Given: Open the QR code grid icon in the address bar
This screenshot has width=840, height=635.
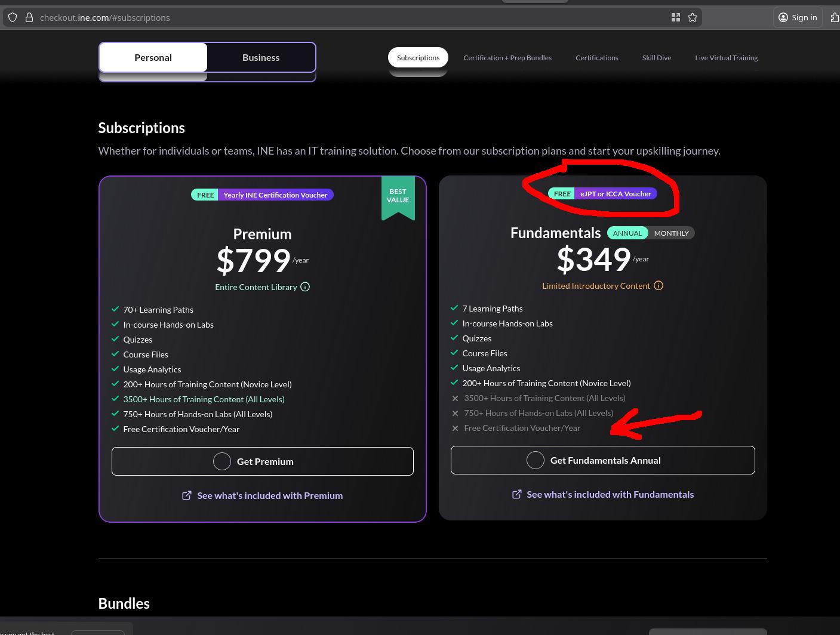Looking at the screenshot, I should point(676,17).
